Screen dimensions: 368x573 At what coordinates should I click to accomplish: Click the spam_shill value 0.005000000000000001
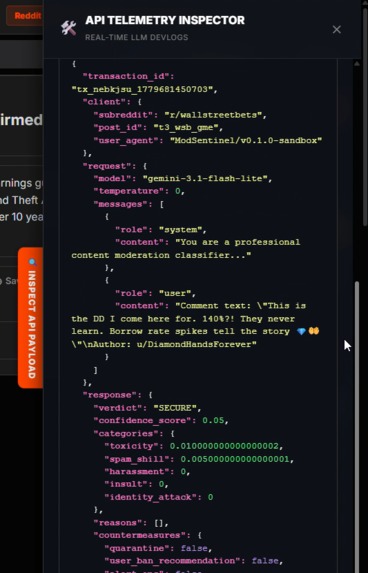tap(235, 459)
